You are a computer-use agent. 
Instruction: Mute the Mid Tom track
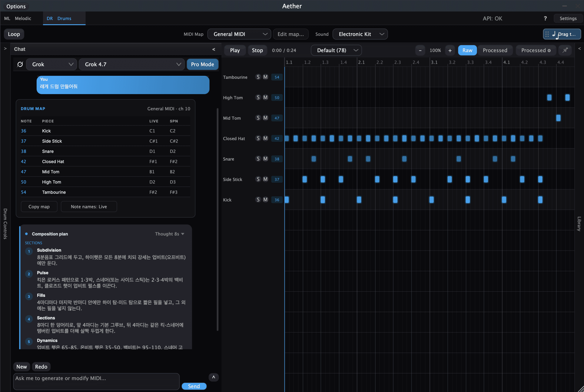pos(265,118)
